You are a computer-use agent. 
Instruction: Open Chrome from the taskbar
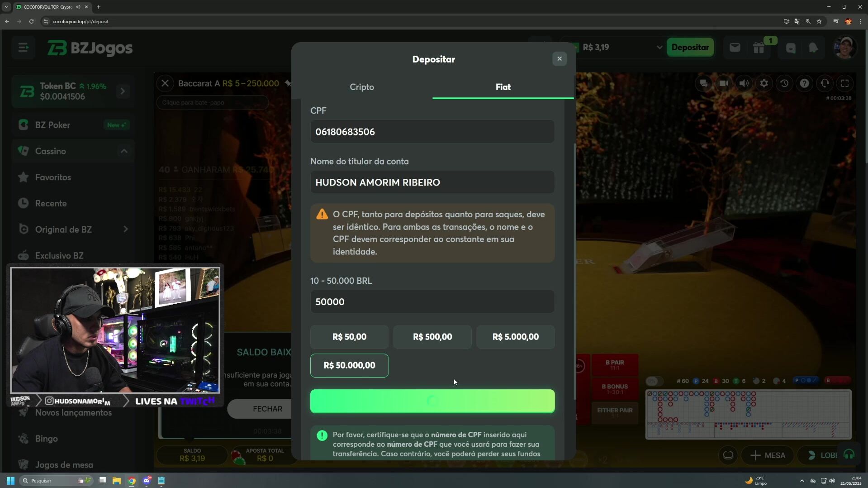pyautogui.click(x=132, y=481)
